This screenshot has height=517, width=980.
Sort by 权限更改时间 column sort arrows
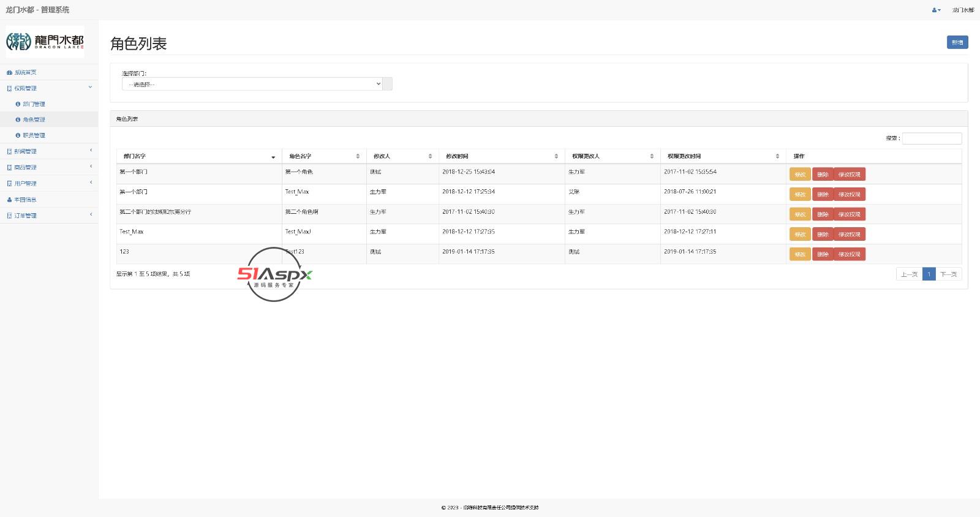pos(777,156)
